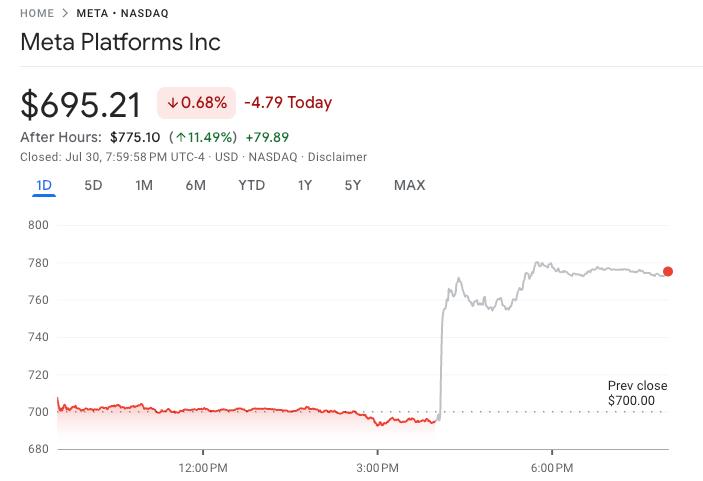Select the 1D time range tab
Screen dimensions: 703x481
pos(44,185)
